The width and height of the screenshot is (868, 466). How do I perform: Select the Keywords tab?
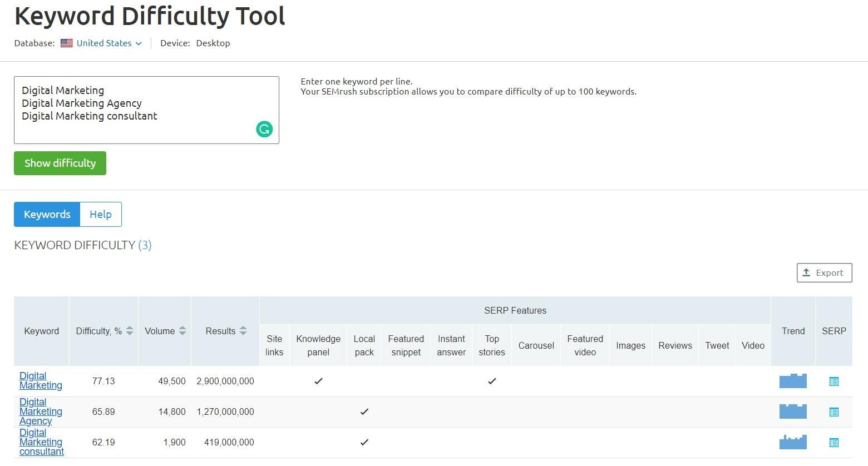click(47, 215)
